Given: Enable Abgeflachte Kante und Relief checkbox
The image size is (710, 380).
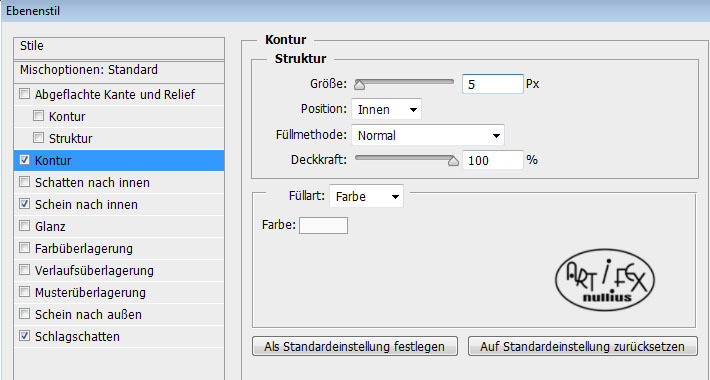Looking at the screenshot, I should [24, 94].
